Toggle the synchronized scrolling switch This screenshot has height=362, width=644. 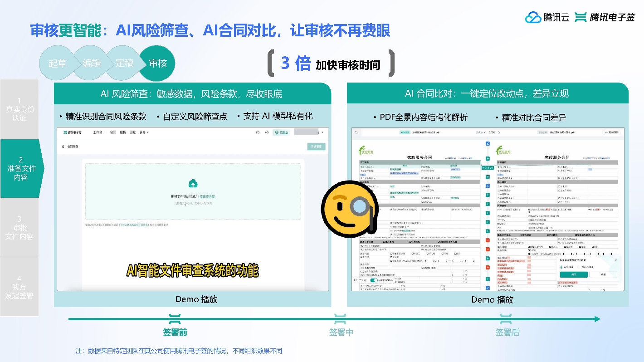pyautogui.click(x=374, y=280)
